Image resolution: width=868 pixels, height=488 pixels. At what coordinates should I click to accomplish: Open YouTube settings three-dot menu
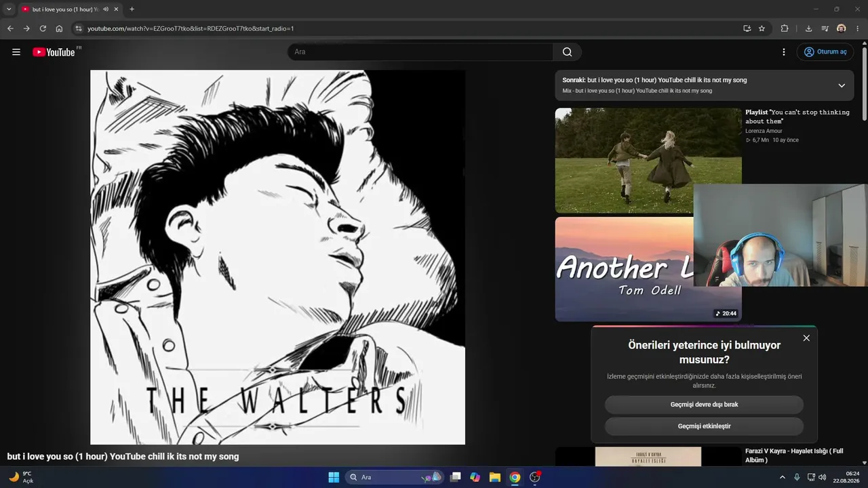[784, 52]
